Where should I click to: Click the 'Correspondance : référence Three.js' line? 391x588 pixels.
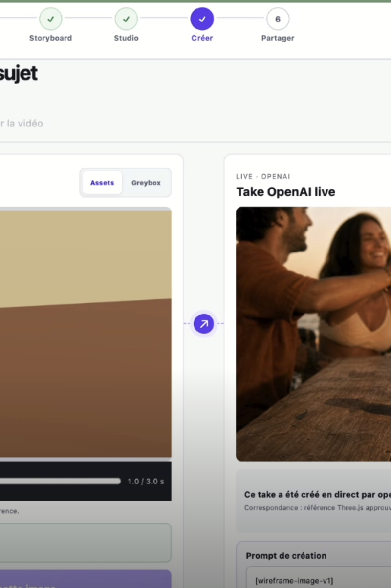[317, 508]
